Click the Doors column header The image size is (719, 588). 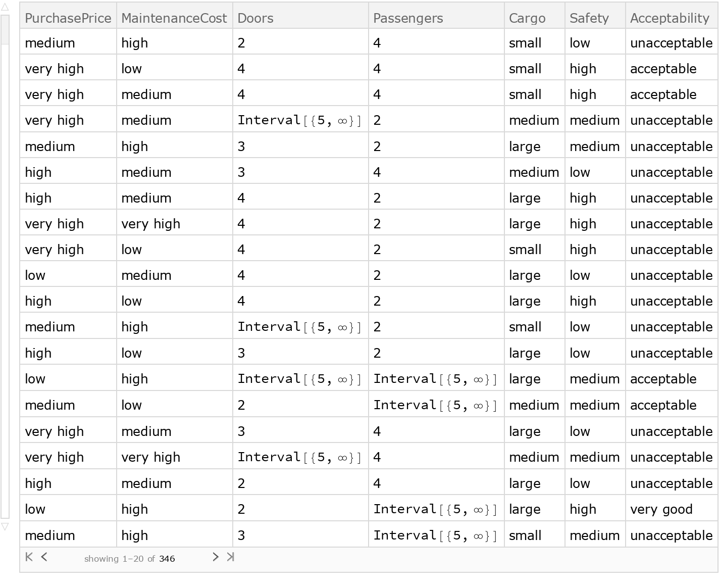point(255,18)
